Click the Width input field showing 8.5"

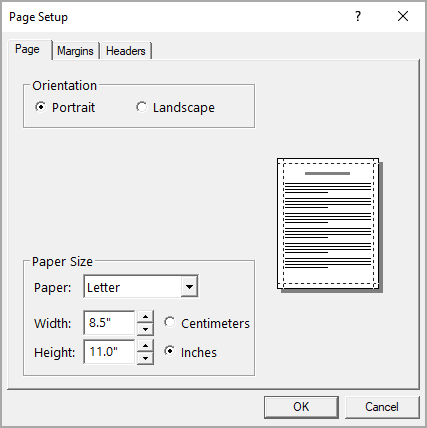(x=109, y=323)
